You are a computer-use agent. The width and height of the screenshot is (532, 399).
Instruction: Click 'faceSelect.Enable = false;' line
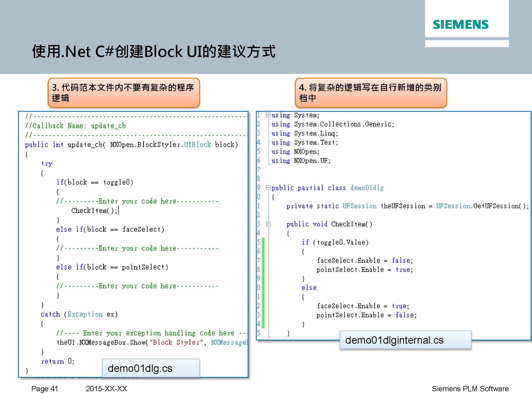point(365,260)
